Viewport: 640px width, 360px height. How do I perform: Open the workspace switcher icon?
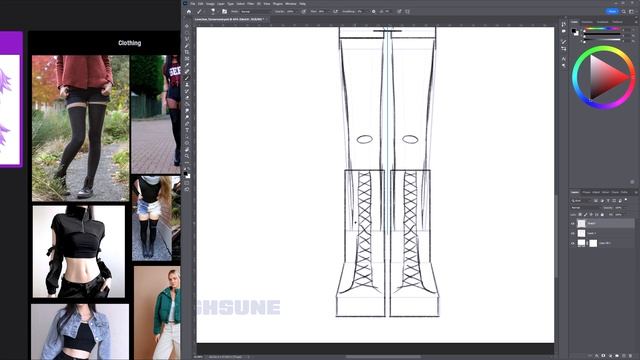pos(631,11)
